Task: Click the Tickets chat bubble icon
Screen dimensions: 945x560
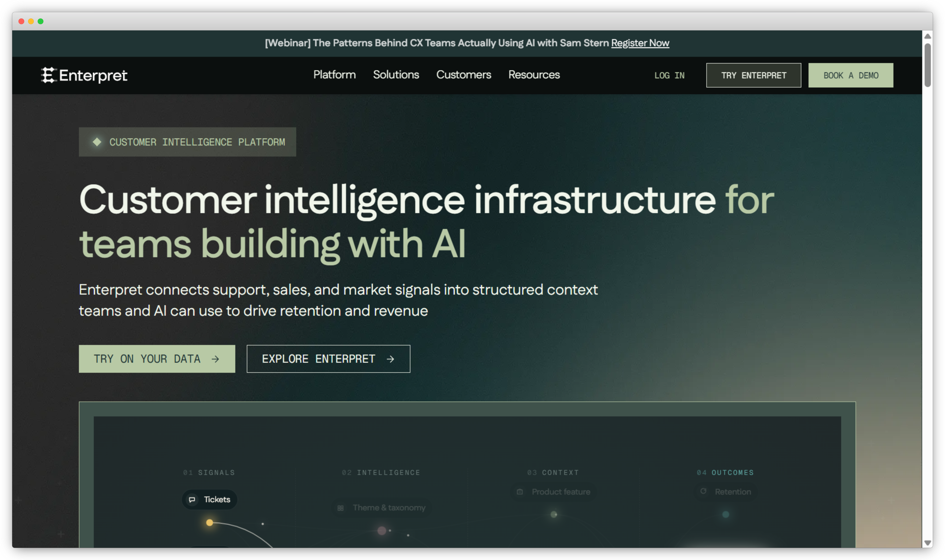Action: coord(192,500)
